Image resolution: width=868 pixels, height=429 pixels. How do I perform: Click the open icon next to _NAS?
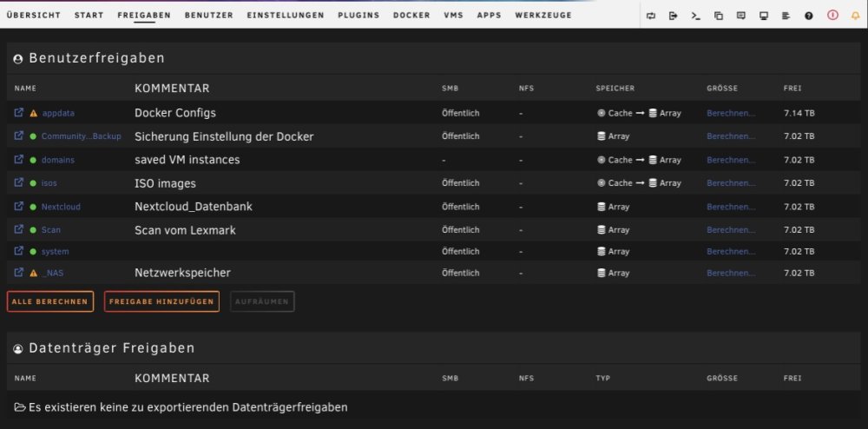coord(18,272)
